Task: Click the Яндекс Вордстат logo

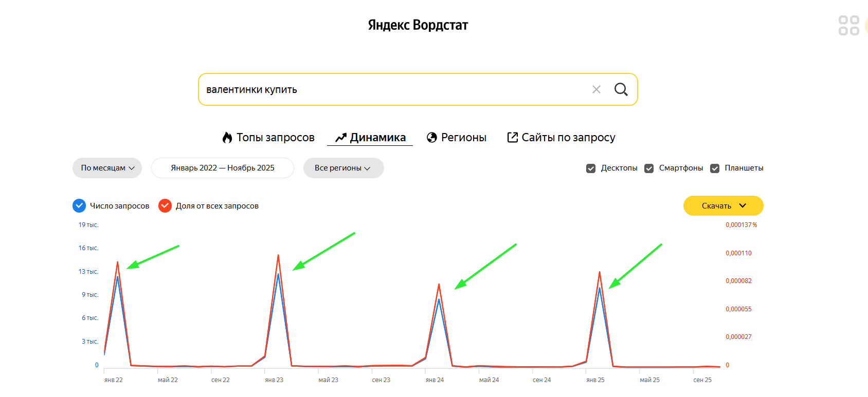Action: coord(418,25)
